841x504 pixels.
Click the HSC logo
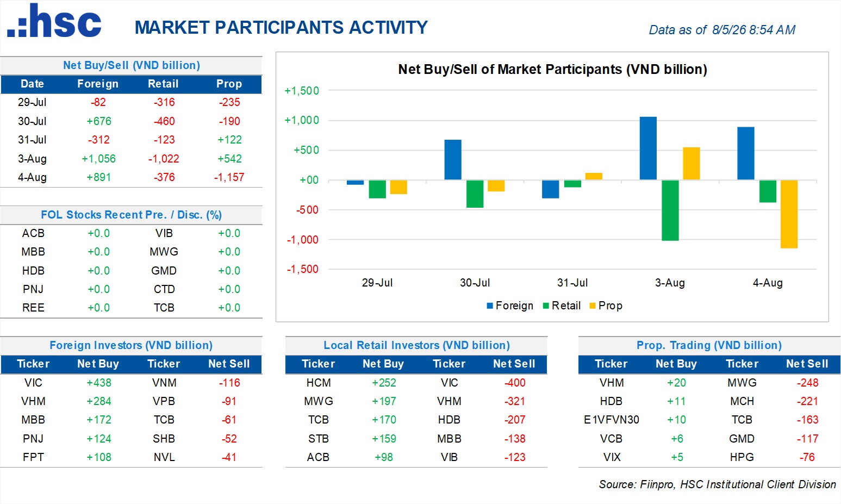[x=54, y=21]
